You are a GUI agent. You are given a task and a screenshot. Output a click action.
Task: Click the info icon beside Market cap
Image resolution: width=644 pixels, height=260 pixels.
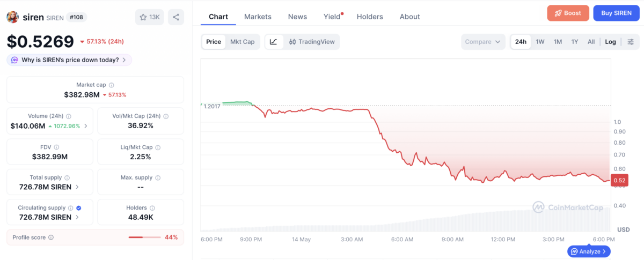pyautogui.click(x=111, y=85)
